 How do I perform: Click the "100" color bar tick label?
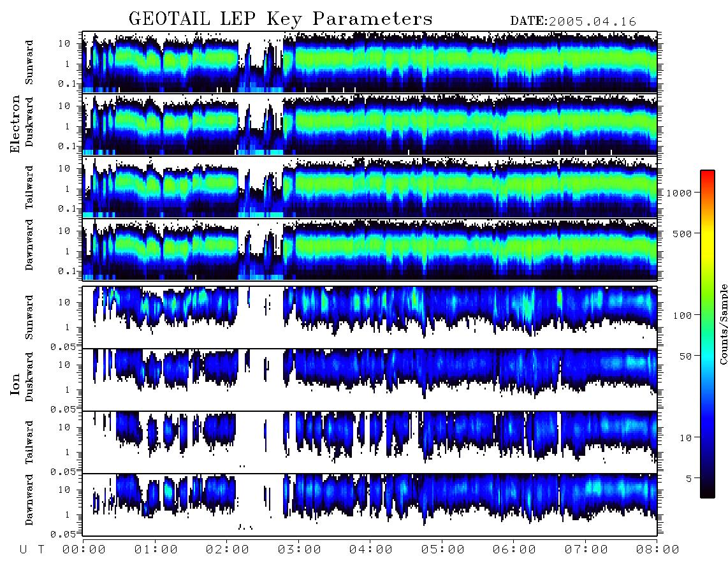(682, 316)
